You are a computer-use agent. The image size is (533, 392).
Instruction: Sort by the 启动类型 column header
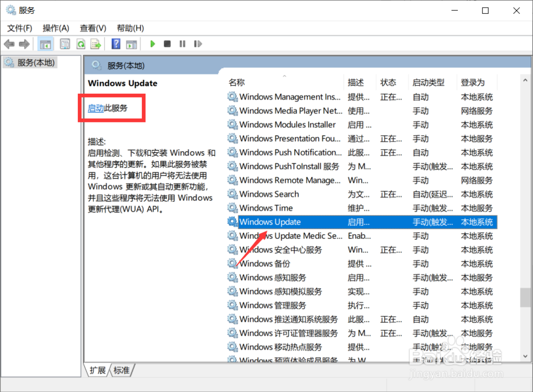429,82
